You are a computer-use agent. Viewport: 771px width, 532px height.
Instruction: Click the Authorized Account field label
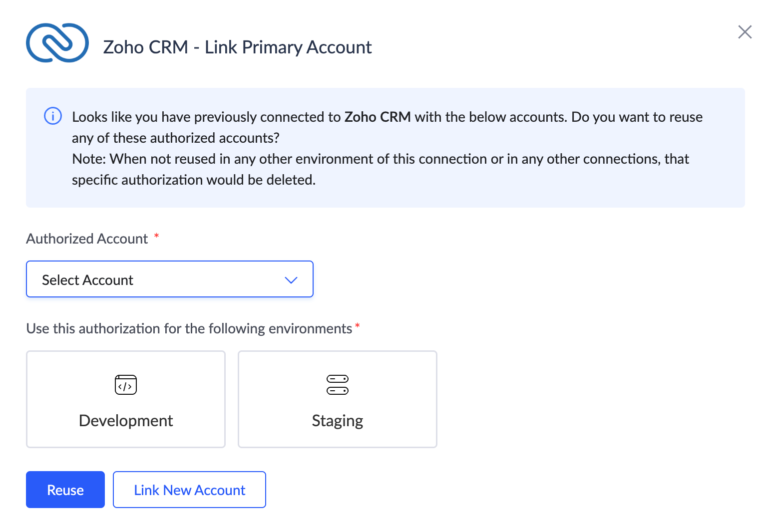click(x=87, y=239)
